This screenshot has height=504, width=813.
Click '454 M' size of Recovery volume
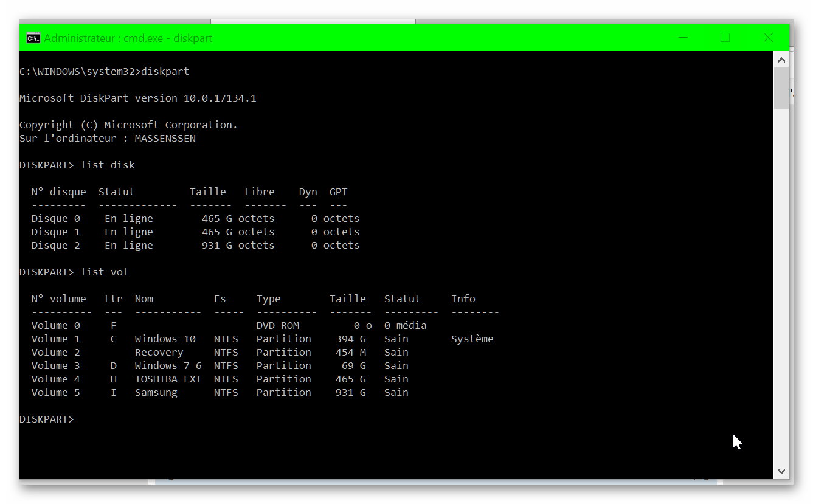click(351, 353)
